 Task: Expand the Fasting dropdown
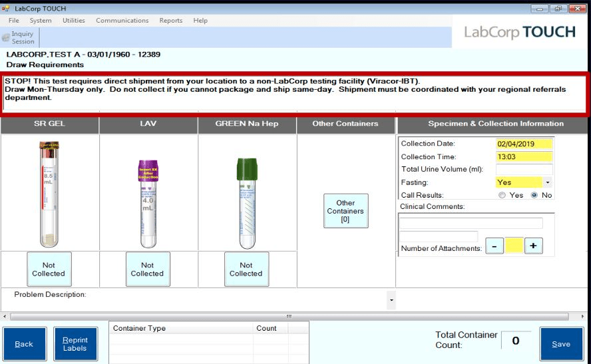click(547, 182)
